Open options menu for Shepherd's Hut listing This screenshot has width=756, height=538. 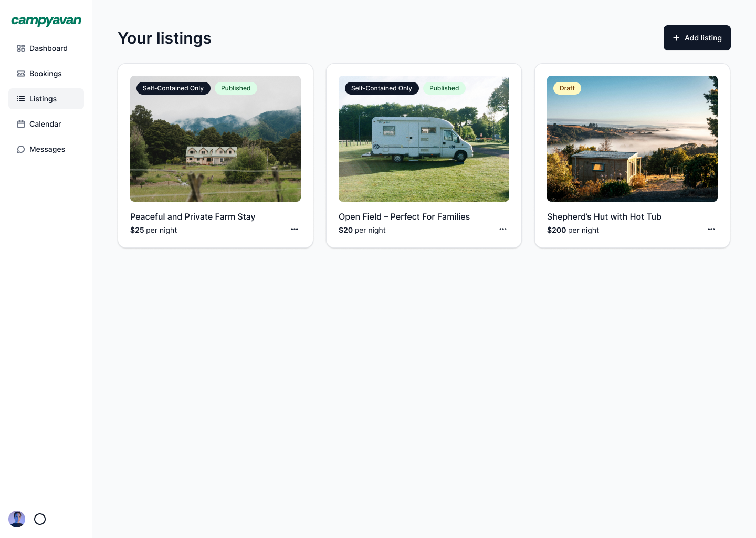click(711, 229)
